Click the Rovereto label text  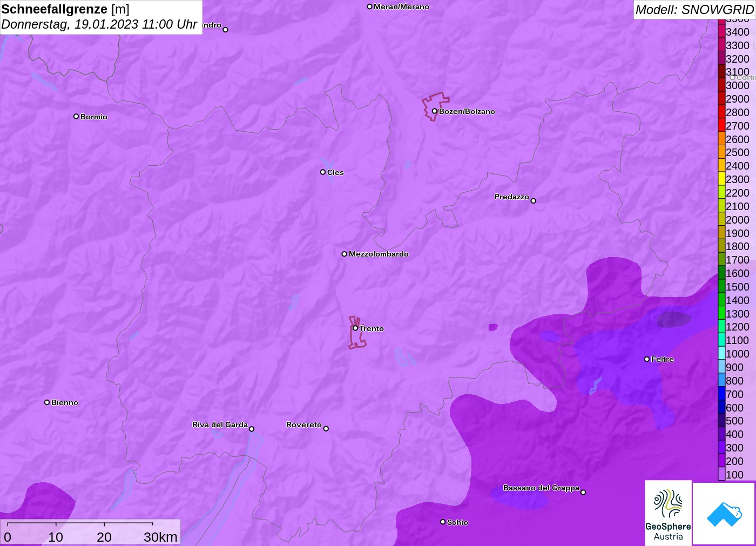(304, 424)
